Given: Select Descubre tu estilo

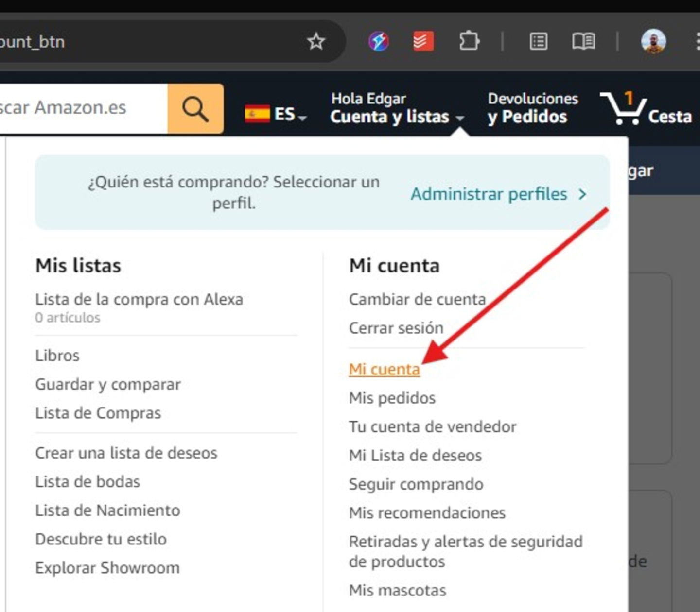Looking at the screenshot, I should click(101, 539).
